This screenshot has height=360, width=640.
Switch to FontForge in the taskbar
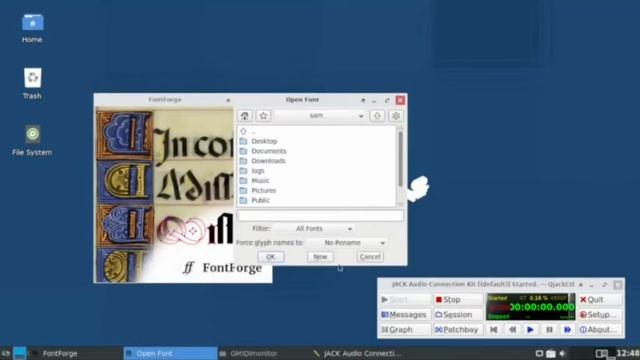coord(76,353)
